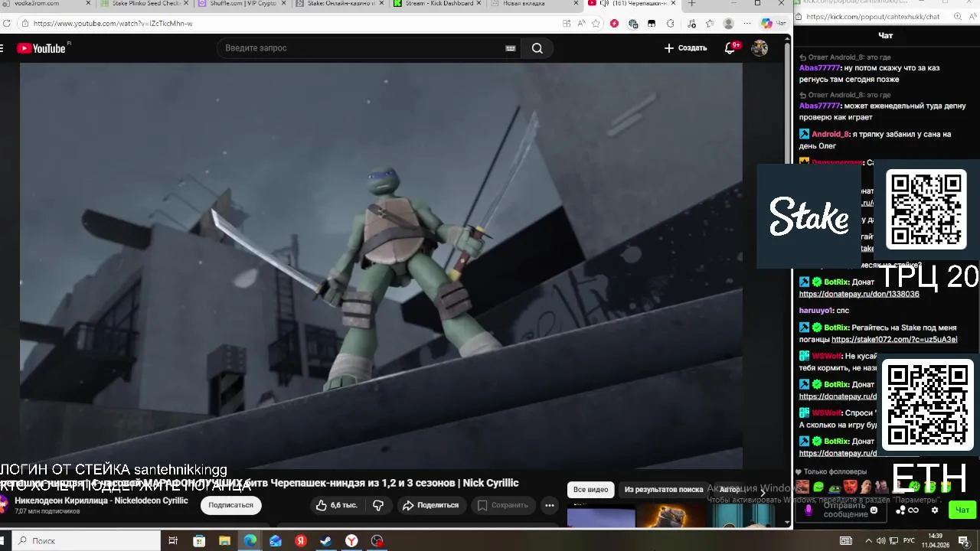980x551 pixels.
Task: Select the Все видео filter chip
Action: click(x=590, y=490)
